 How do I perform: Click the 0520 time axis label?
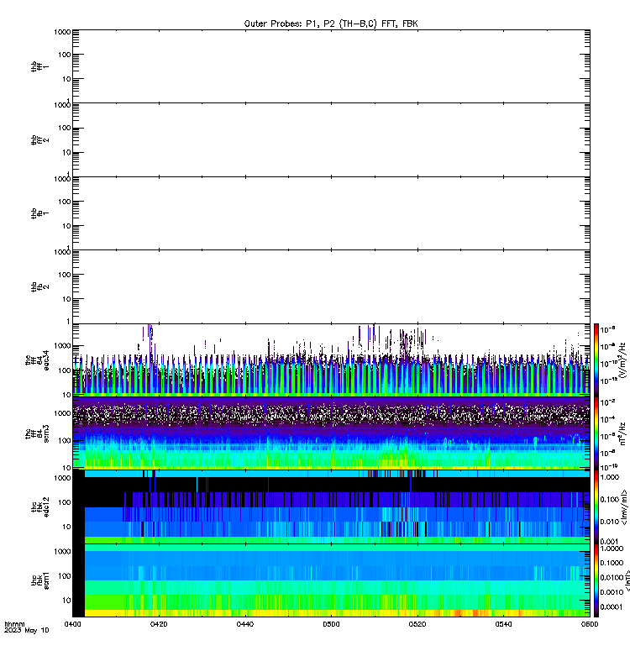coord(417,624)
